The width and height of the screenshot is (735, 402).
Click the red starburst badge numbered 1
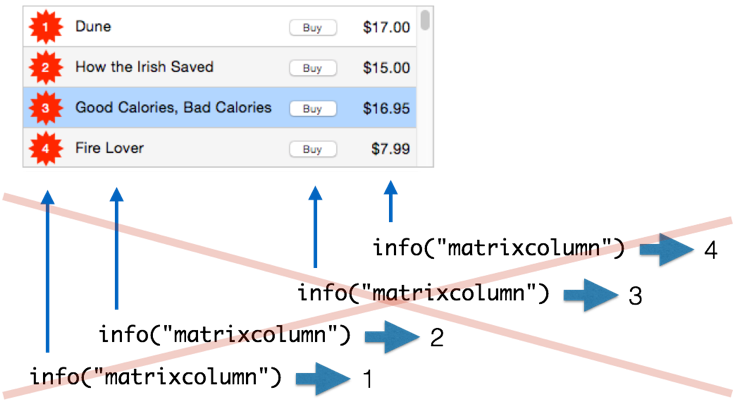pyautogui.click(x=45, y=27)
